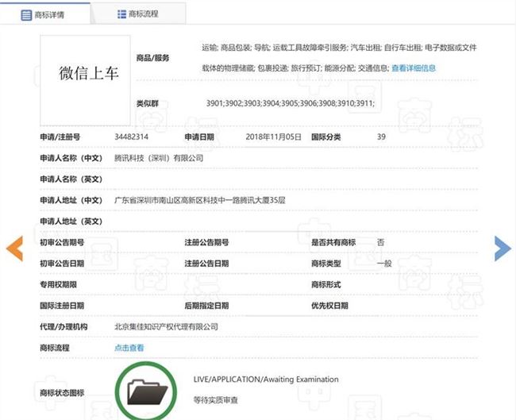
Task: Select the shared trademark value 否
Action: 381,242
